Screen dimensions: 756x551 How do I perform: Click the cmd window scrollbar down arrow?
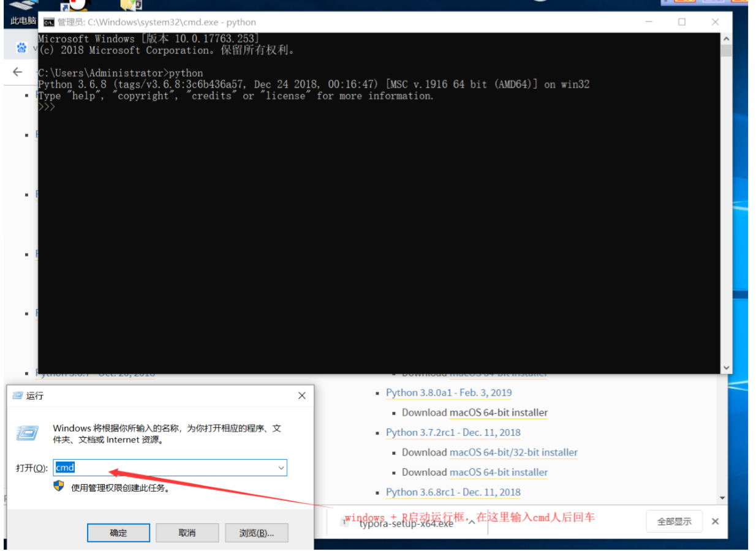click(726, 368)
